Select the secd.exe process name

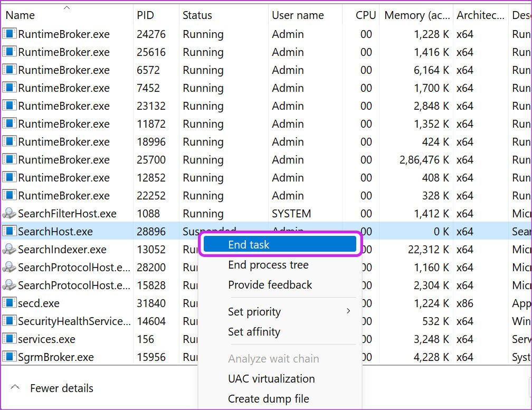pyautogui.click(x=39, y=303)
